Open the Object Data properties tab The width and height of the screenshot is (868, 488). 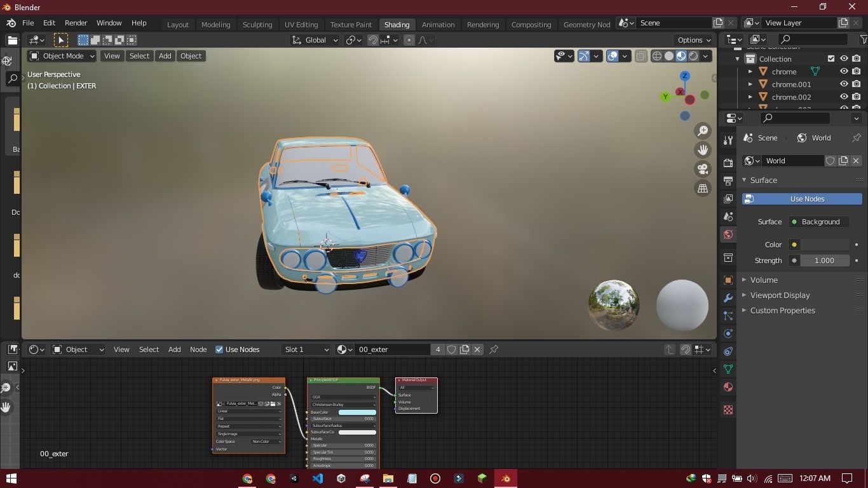[728, 369]
